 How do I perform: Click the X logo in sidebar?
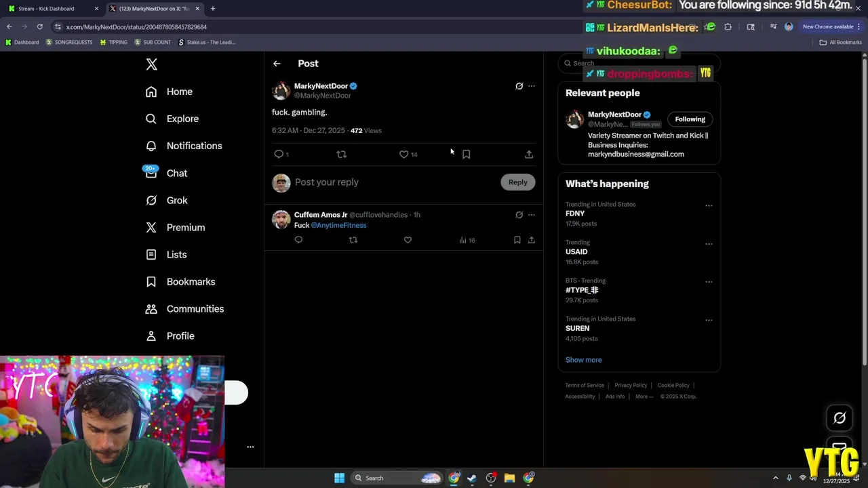click(x=152, y=64)
